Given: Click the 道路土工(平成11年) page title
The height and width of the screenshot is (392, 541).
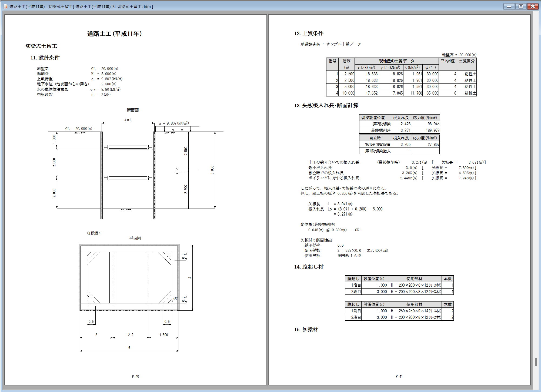Looking at the screenshot, I should tap(114, 34).
